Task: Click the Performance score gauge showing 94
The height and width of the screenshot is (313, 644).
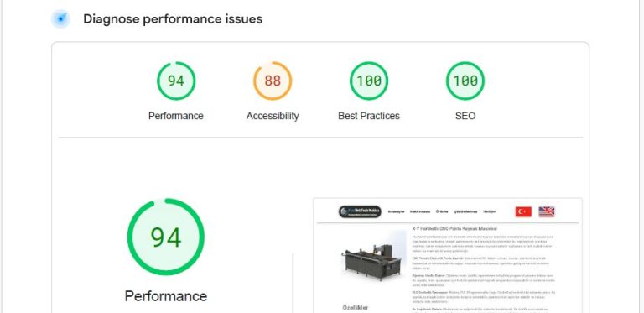Action: 176,81
